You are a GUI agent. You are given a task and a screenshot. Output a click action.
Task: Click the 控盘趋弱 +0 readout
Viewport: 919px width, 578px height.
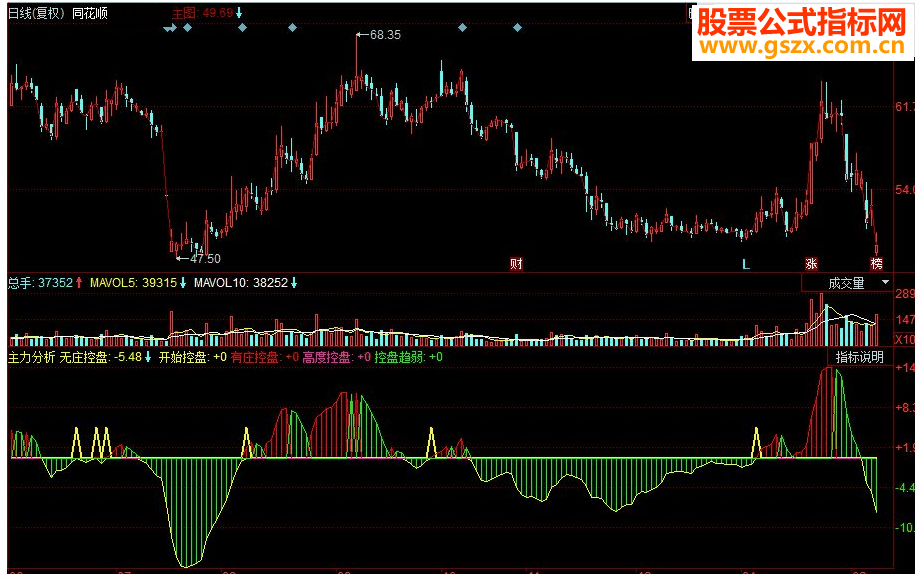(x=409, y=357)
